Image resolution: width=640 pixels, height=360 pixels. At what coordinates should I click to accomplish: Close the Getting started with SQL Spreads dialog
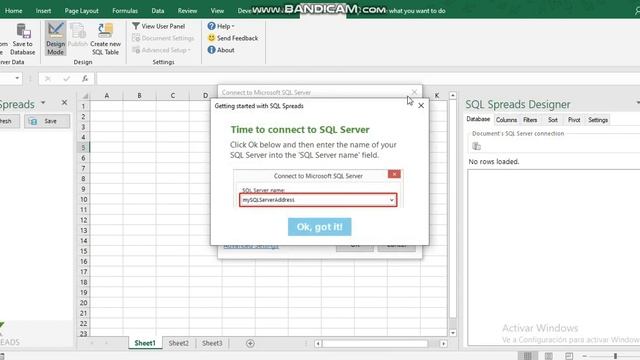[421, 106]
